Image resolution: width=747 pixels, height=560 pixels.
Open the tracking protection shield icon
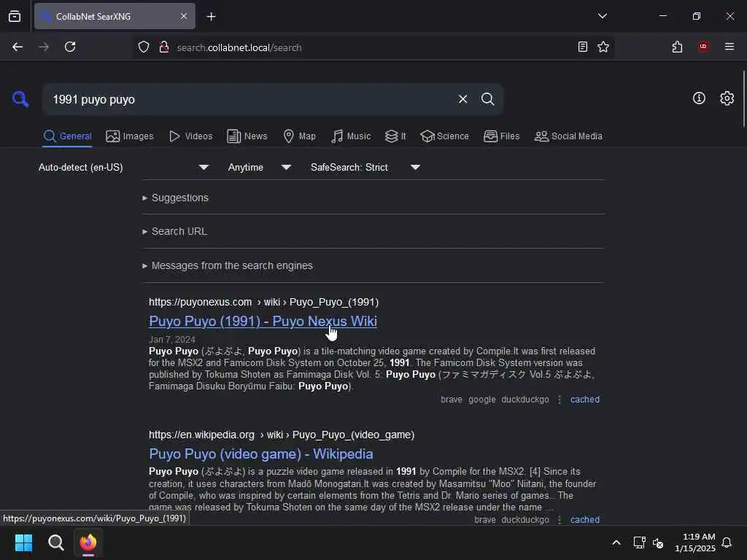144,47
